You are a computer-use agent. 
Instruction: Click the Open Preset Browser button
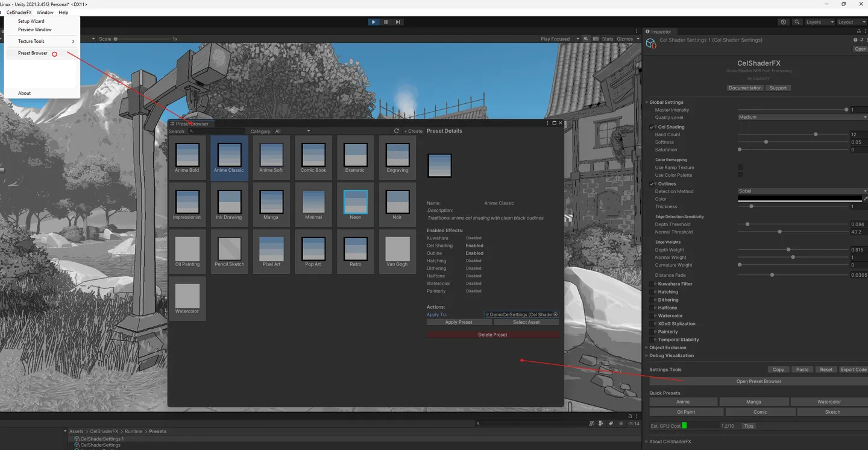click(x=758, y=381)
